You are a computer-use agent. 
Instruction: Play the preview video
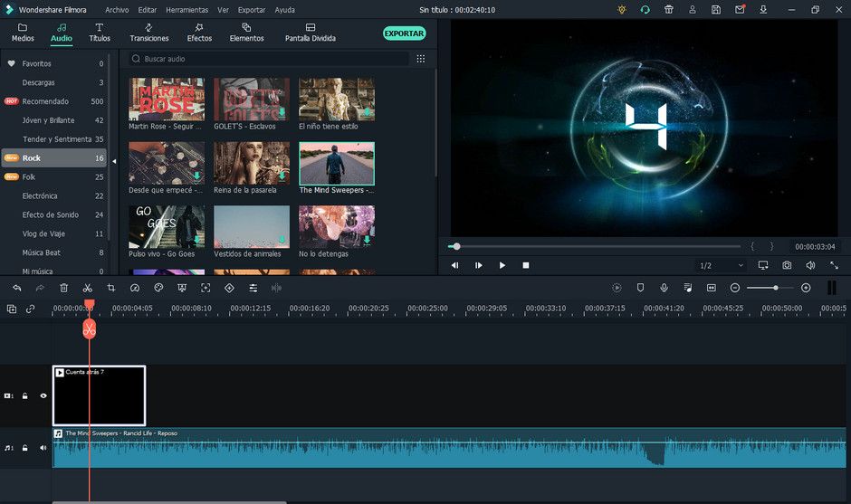pyautogui.click(x=502, y=265)
